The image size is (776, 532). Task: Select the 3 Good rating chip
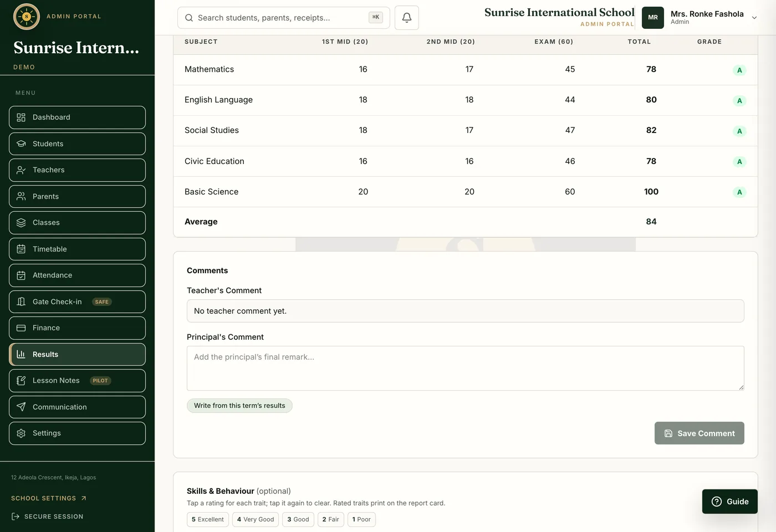298,519
